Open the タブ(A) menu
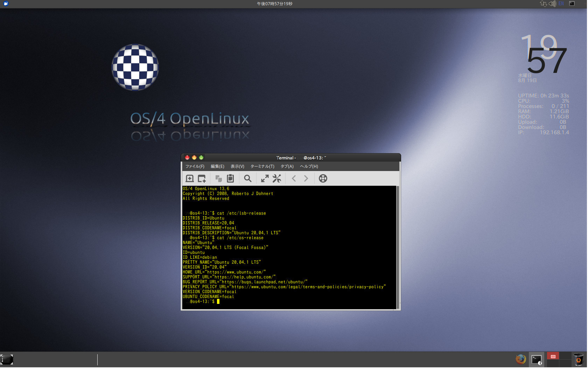Viewport: 588px width, 368px height. [287, 166]
